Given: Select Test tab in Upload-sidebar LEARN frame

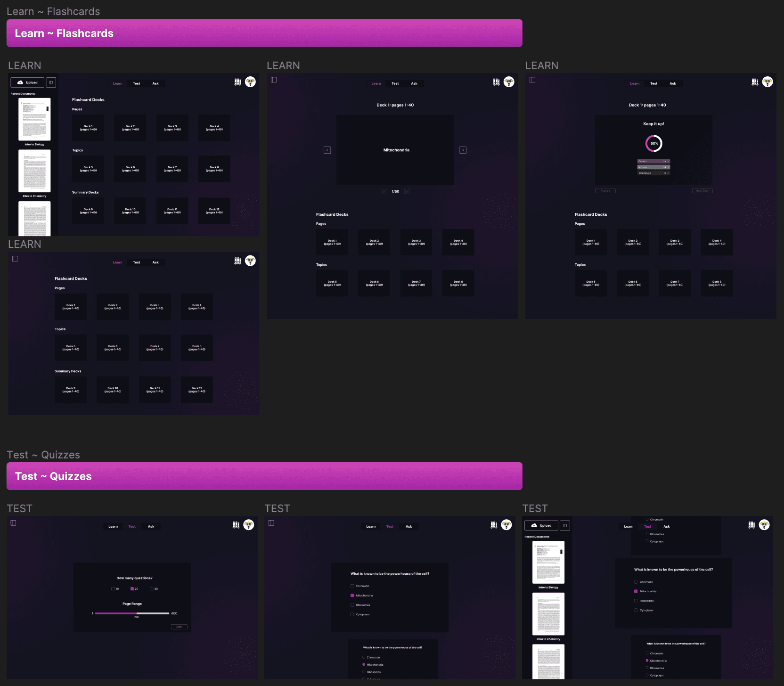Looking at the screenshot, I should (137, 83).
